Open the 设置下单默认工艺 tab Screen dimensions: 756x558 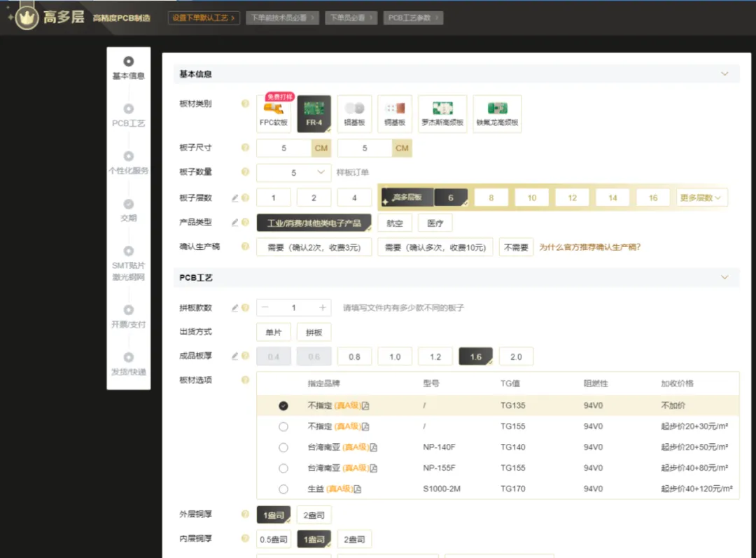click(x=204, y=18)
